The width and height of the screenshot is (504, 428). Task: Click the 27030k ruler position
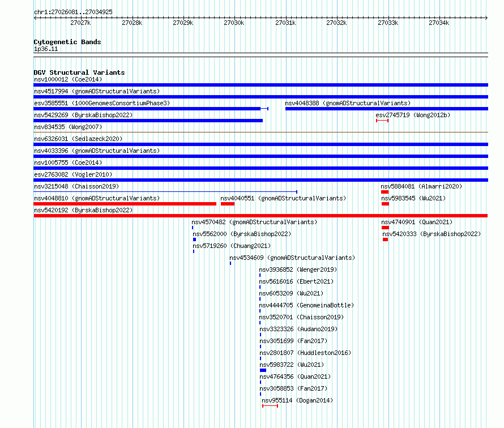tap(234, 23)
